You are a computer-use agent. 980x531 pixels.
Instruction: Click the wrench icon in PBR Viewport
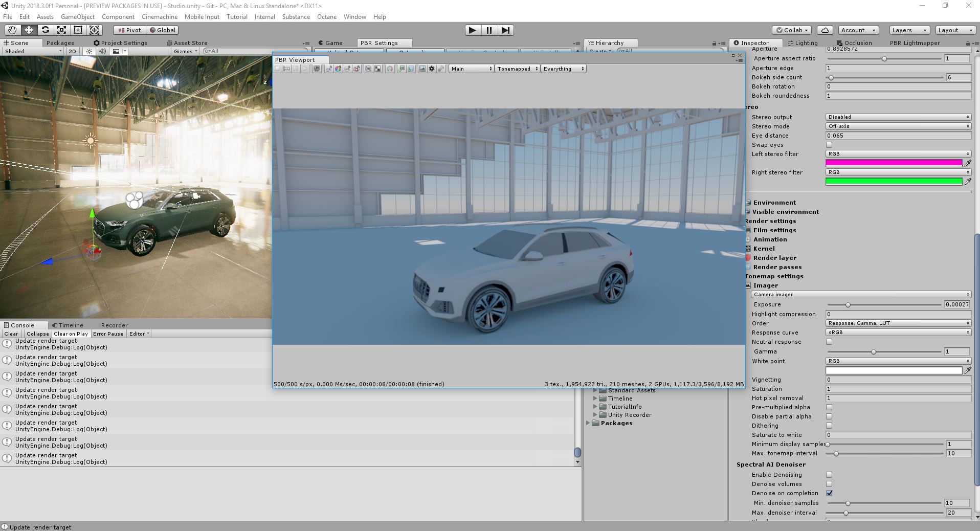441,69
